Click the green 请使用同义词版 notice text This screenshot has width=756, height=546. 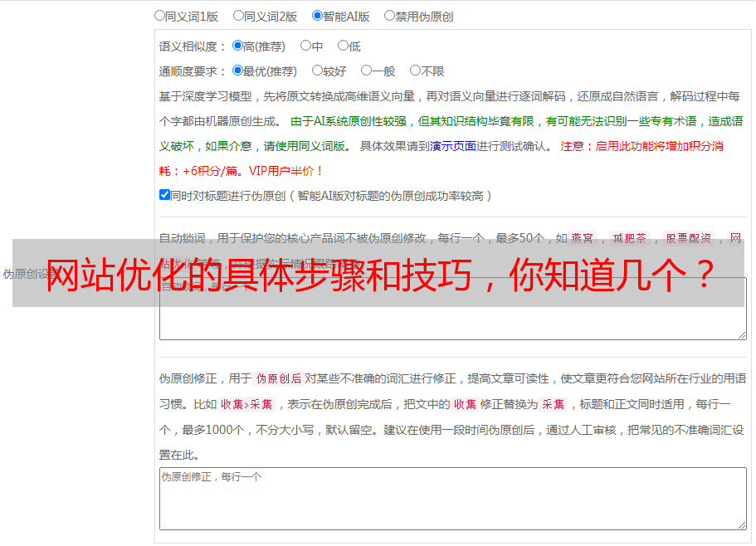[308, 146]
